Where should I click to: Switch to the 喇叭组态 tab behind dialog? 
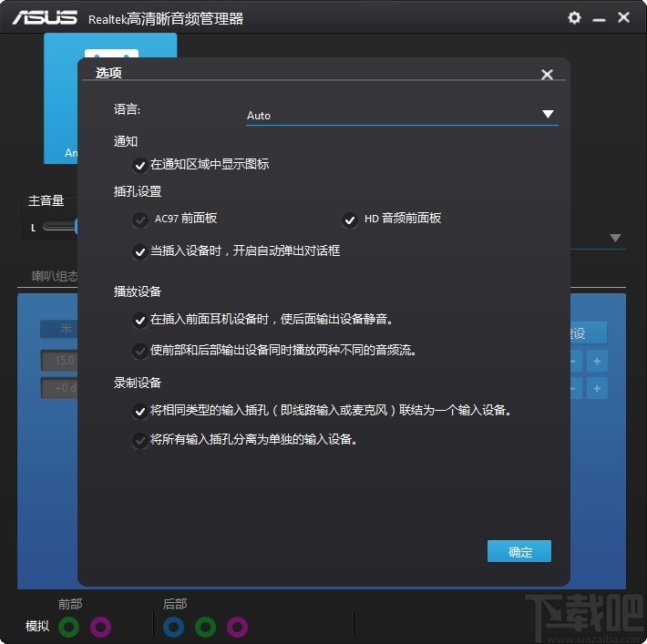click(x=55, y=276)
